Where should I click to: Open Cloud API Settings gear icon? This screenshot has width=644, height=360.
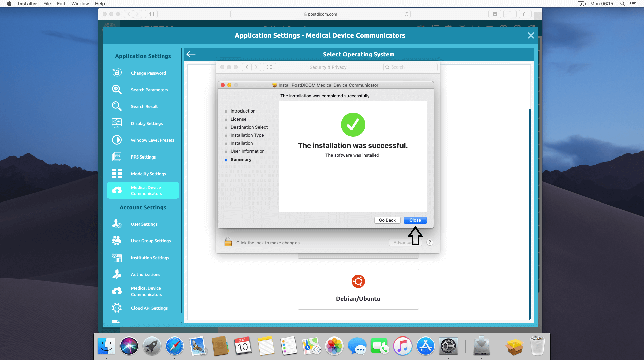click(117, 308)
